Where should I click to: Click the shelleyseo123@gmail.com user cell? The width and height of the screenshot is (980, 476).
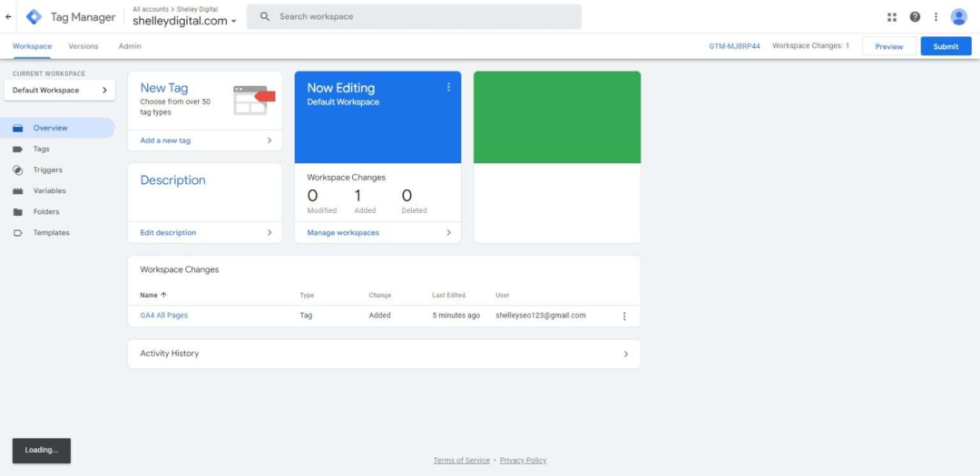pos(541,316)
